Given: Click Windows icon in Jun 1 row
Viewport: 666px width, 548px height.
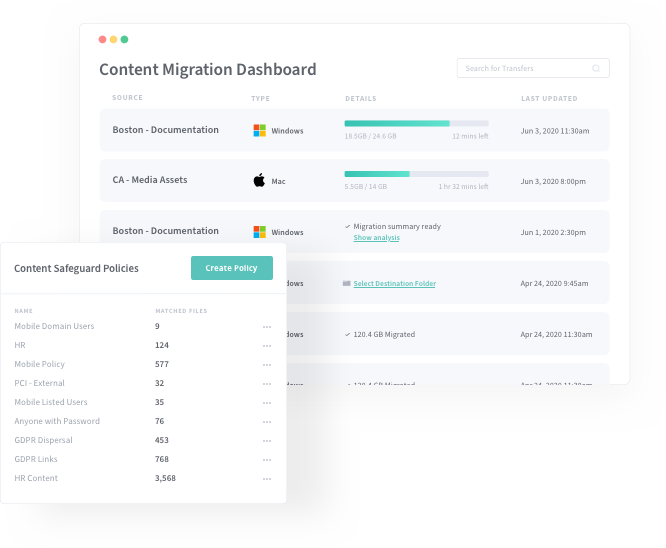Looking at the screenshot, I should pyautogui.click(x=259, y=231).
